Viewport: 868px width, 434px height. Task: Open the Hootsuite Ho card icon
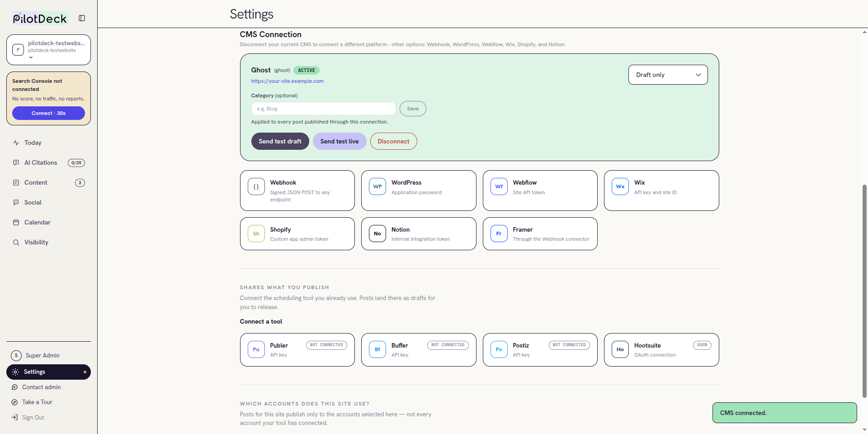click(620, 349)
